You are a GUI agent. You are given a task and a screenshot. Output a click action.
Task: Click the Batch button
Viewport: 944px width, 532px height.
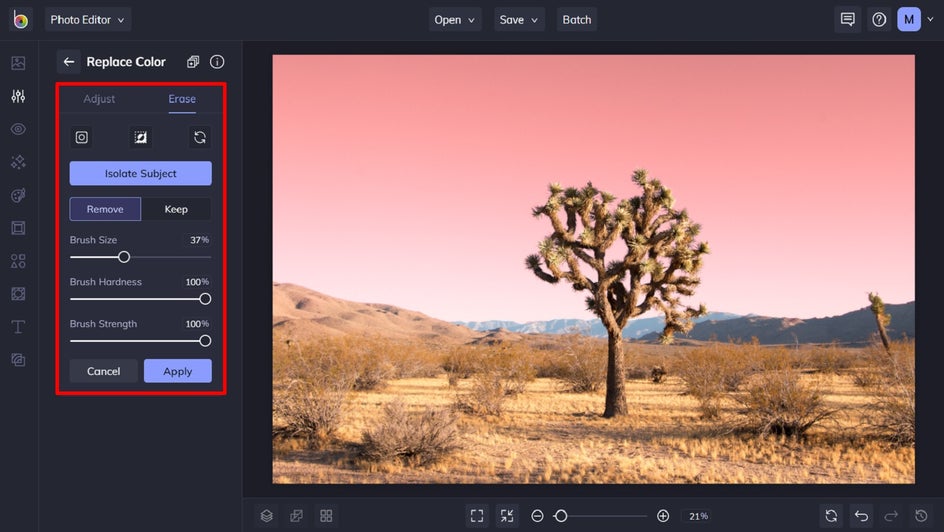coord(577,19)
